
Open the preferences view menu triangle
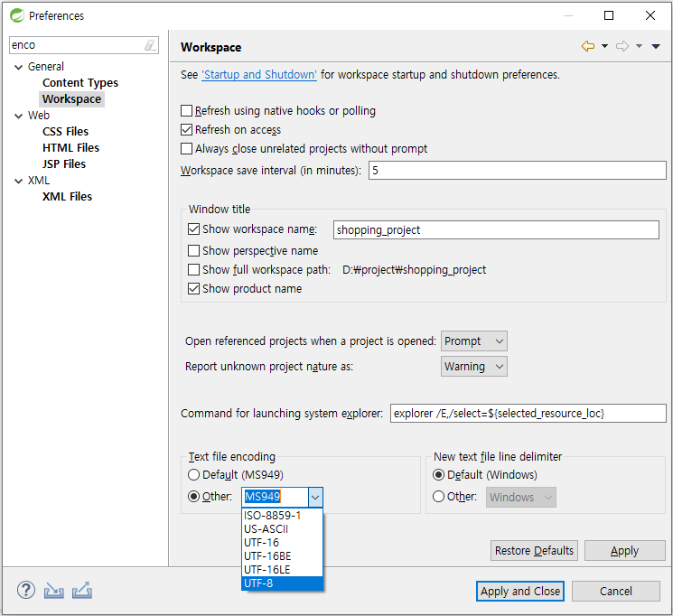[x=656, y=46]
